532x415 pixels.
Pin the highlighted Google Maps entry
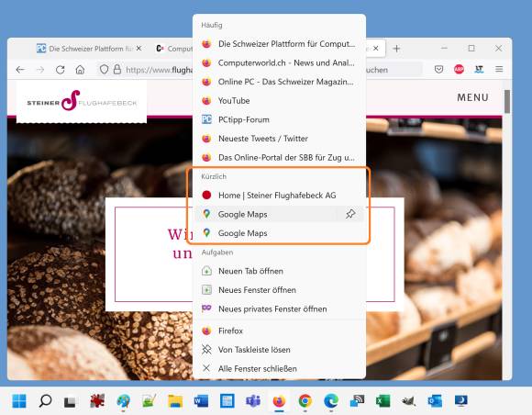tap(350, 214)
